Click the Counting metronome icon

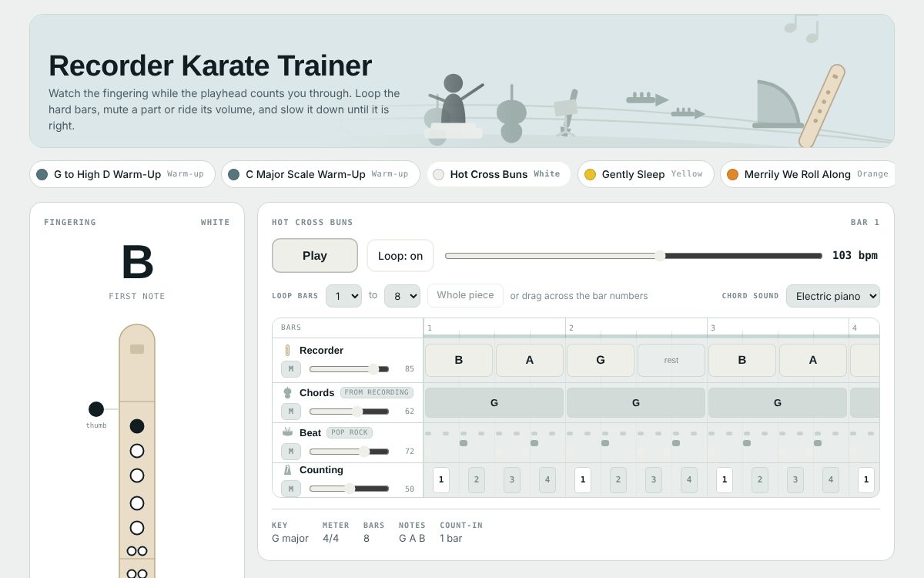287,469
